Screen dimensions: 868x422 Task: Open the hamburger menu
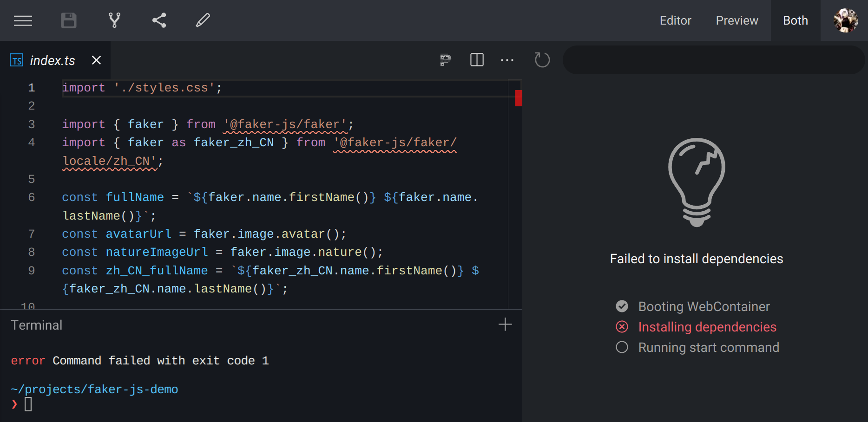pyautogui.click(x=23, y=20)
